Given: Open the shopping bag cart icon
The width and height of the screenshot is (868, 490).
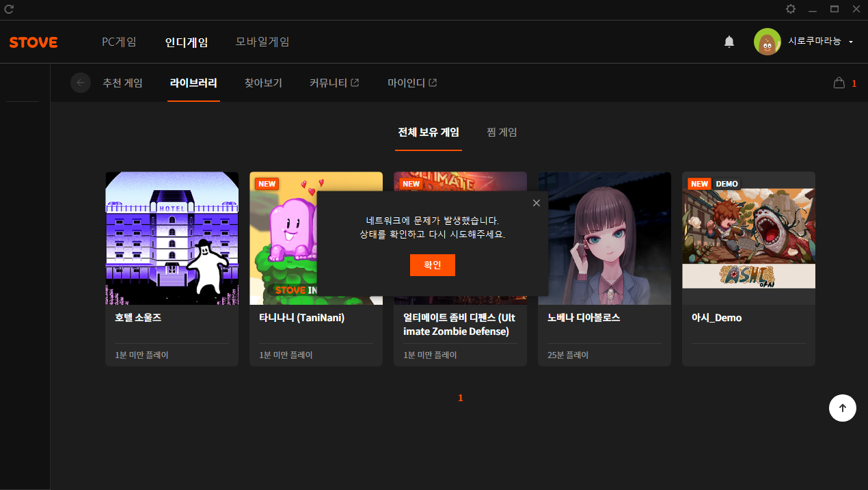Looking at the screenshot, I should pyautogui.click(x=839, y=83).
